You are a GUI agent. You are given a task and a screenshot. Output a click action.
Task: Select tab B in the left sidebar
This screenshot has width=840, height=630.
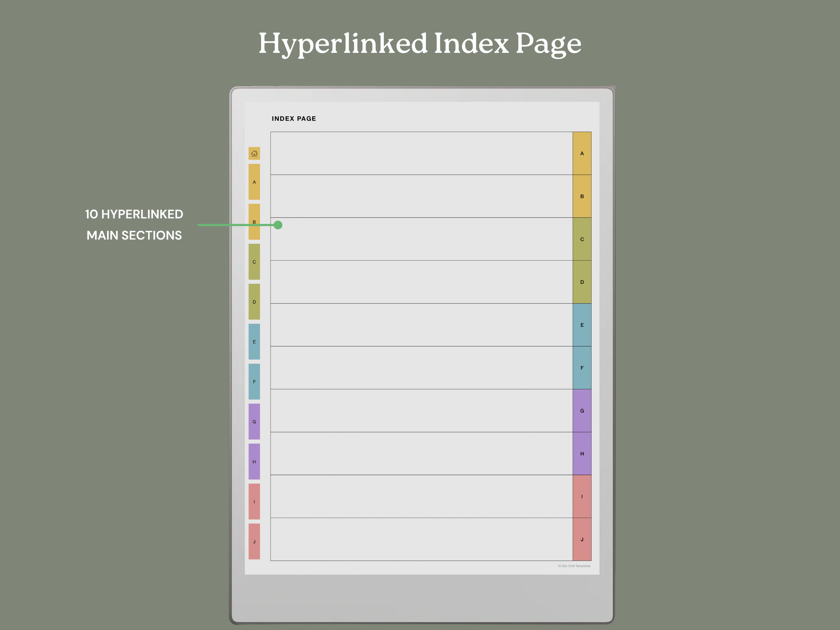pos(254,222)
